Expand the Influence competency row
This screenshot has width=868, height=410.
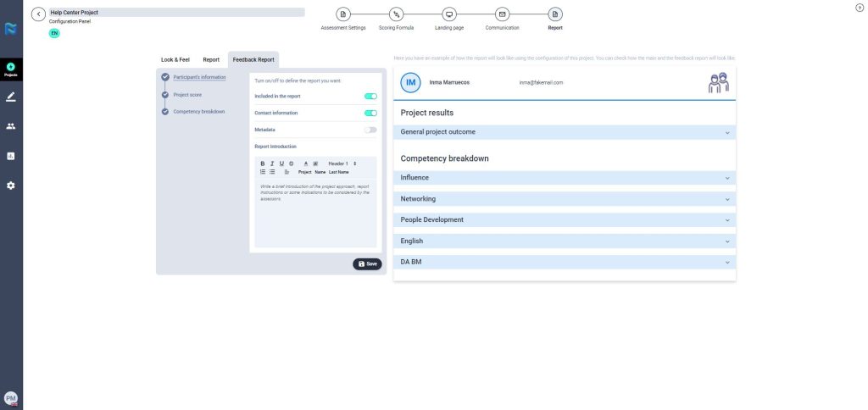click(564, 178)
